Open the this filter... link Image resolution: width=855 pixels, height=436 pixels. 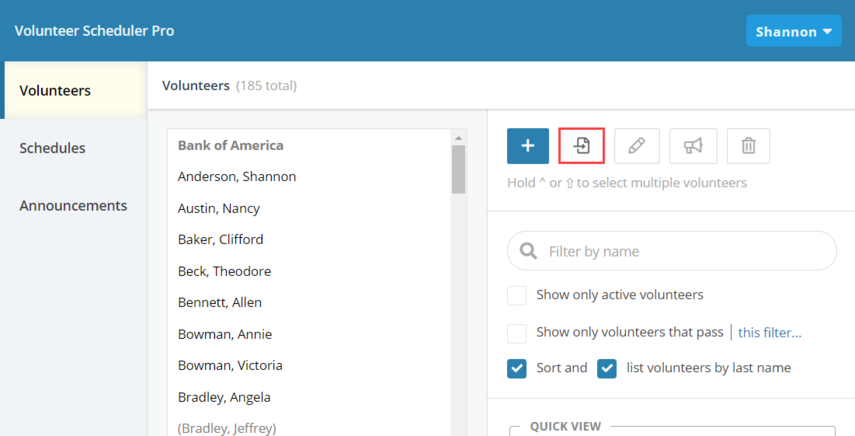coord(769,332)
